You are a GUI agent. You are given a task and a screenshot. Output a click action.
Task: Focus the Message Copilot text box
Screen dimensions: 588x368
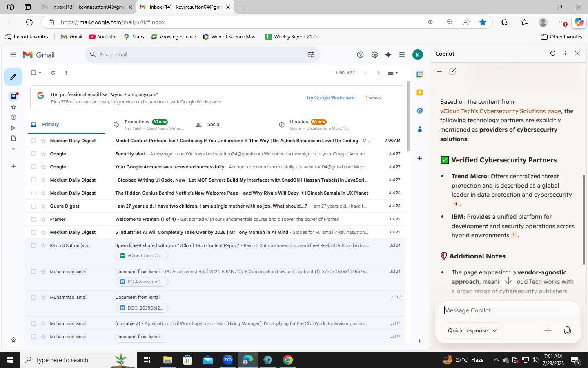click(x=508, y=310)
